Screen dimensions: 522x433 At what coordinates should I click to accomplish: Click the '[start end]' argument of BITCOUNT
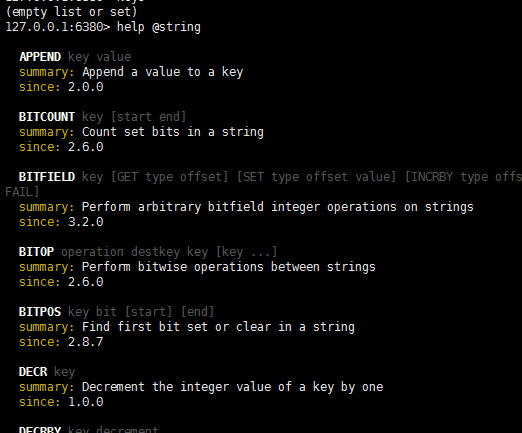(x=148, y=117)
